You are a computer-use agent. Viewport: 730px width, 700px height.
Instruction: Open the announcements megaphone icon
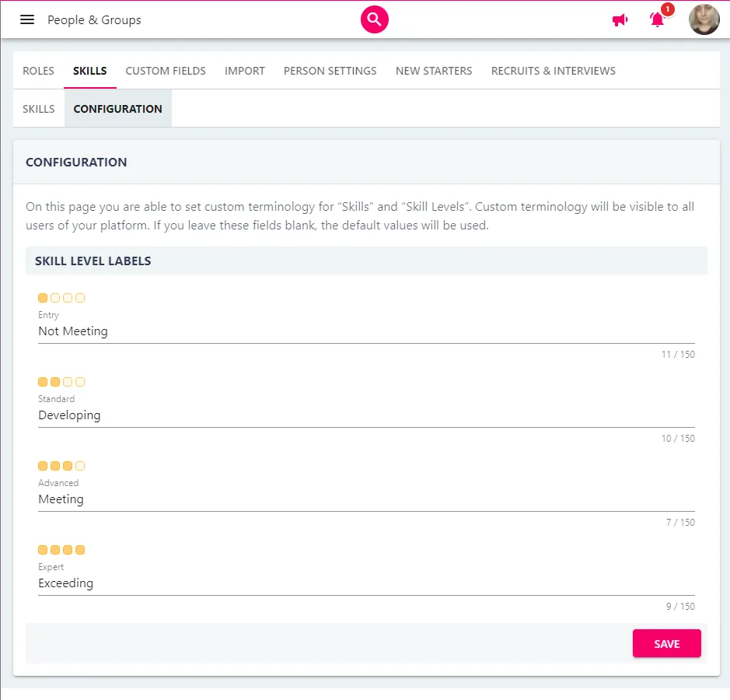click(x=620, y=20)
